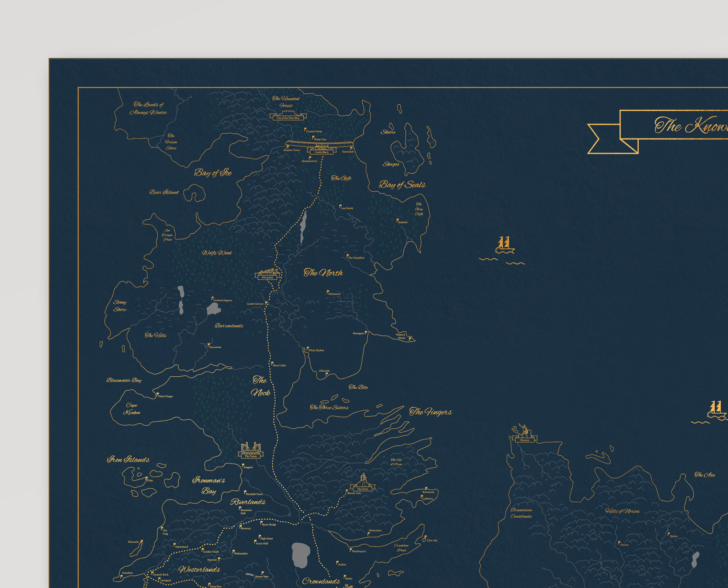Click the Winterfell castle icon
This screenshot has height=588, width=728.
(x=268, y=274)
